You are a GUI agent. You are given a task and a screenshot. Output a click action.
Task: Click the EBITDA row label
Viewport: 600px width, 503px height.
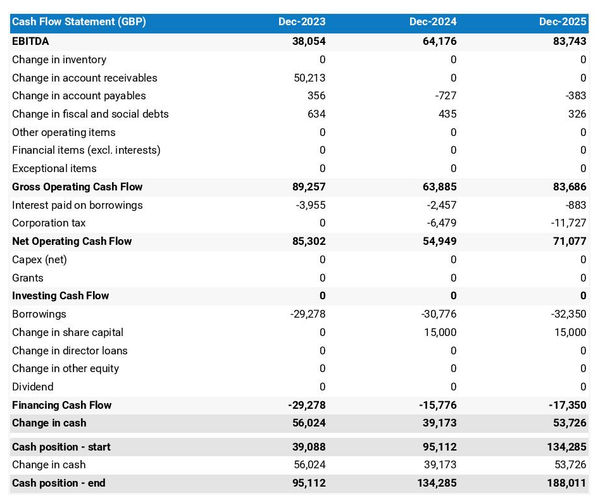click(x=31, y=41)
